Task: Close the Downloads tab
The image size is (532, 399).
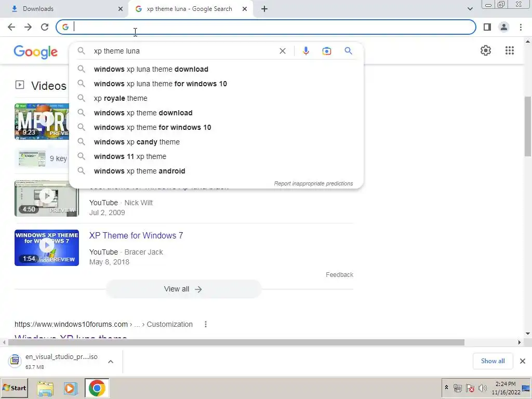Action: (x=121, y=9)
